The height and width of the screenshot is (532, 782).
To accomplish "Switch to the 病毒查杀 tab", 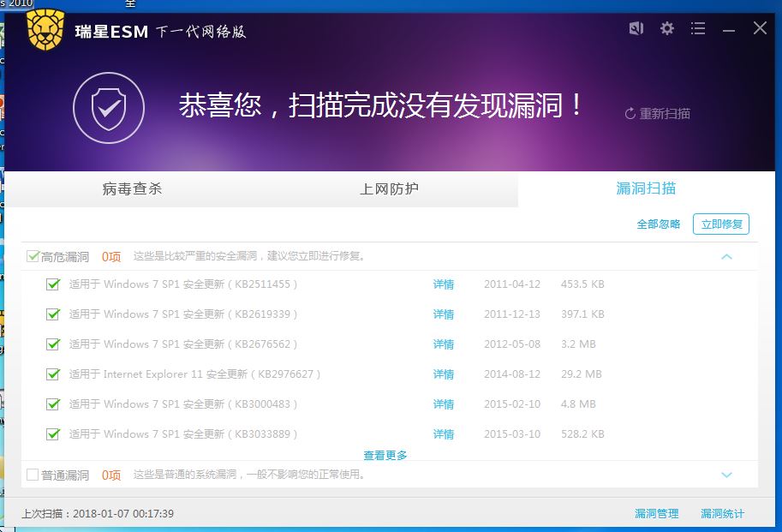I will [x=132, y=188].
